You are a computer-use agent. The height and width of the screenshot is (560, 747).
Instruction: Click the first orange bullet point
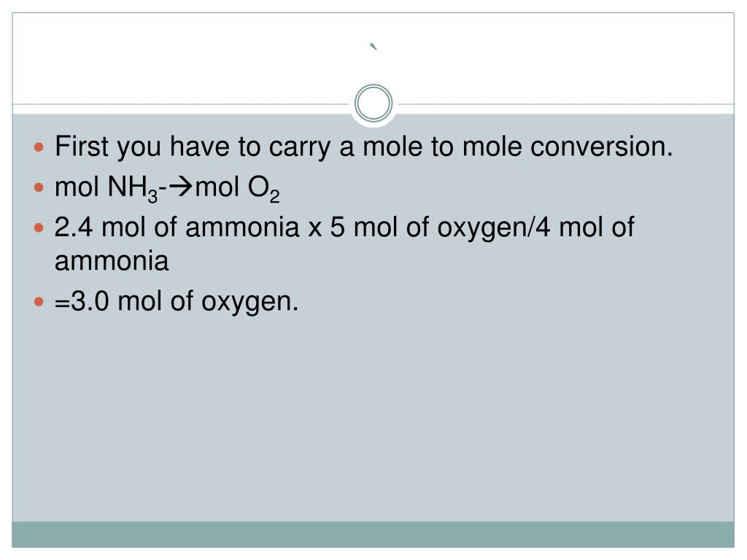[x=39, y=147]
